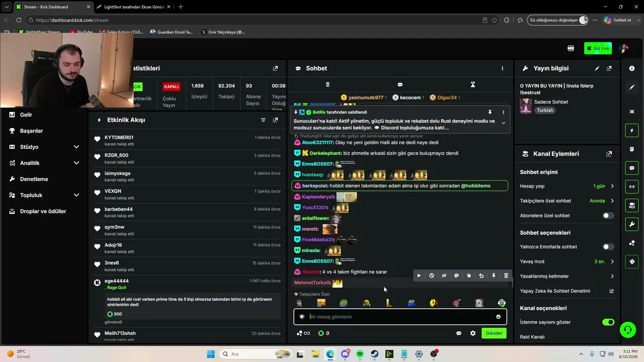This screenshot has height=362, width=644.
Task: Open emoji picker in message input
Action: pyautogui.click(x=499, y=317)
